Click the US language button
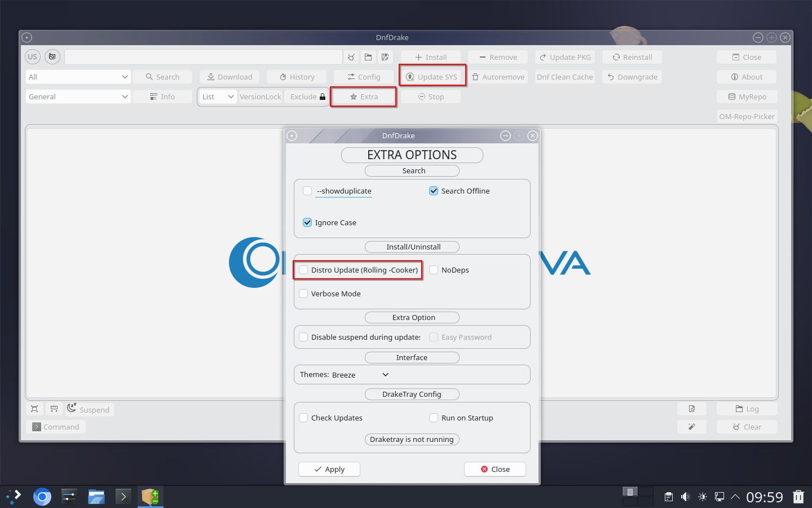The width and height of the screenshot is (812, 508). pyautogui.click(x=33, y=57)
